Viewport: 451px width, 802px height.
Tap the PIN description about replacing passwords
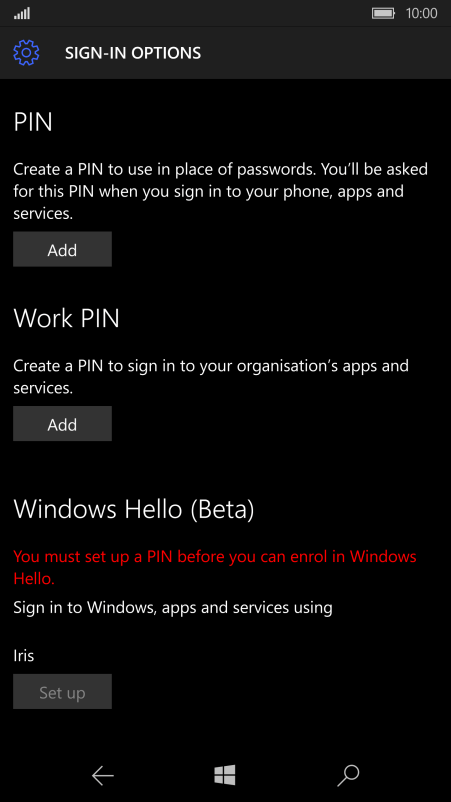[220, 191]
